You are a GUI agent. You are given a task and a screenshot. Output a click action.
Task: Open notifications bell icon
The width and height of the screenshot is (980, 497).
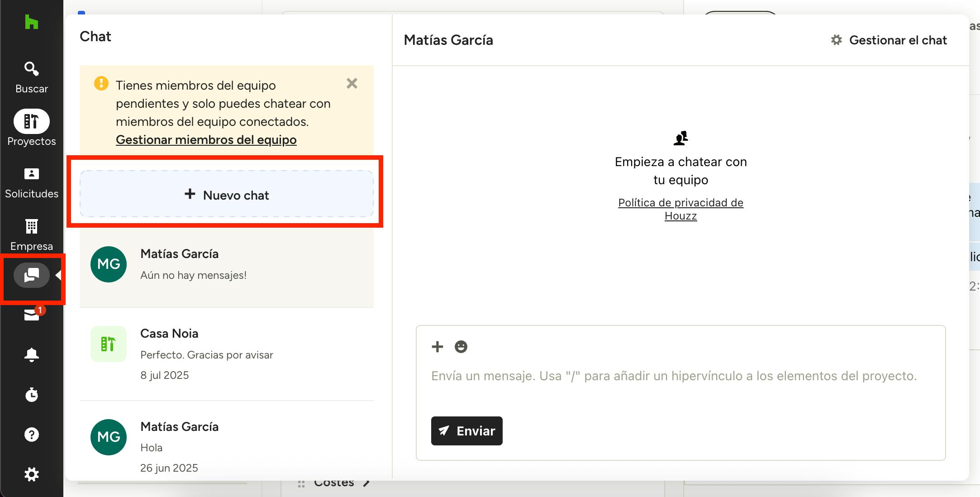click(x=32, y=354)
